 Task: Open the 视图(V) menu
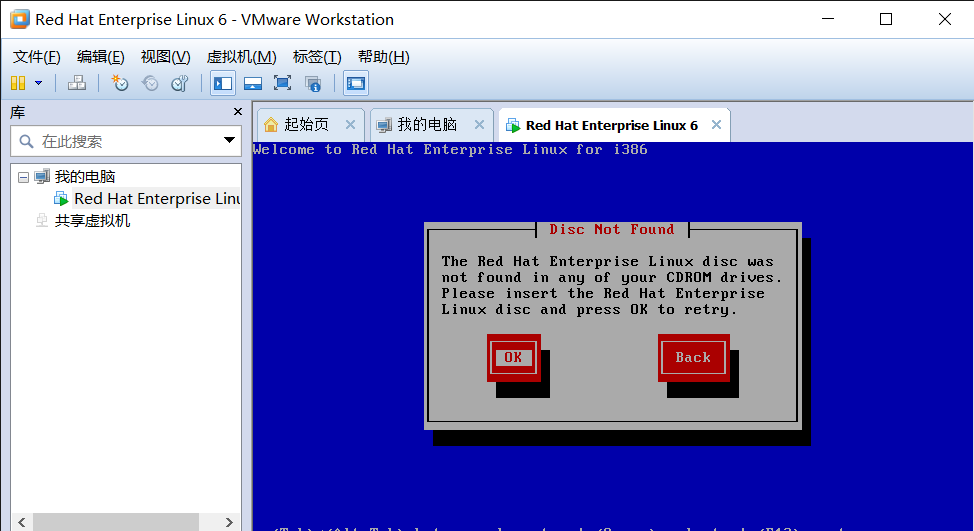coord(165,57)
